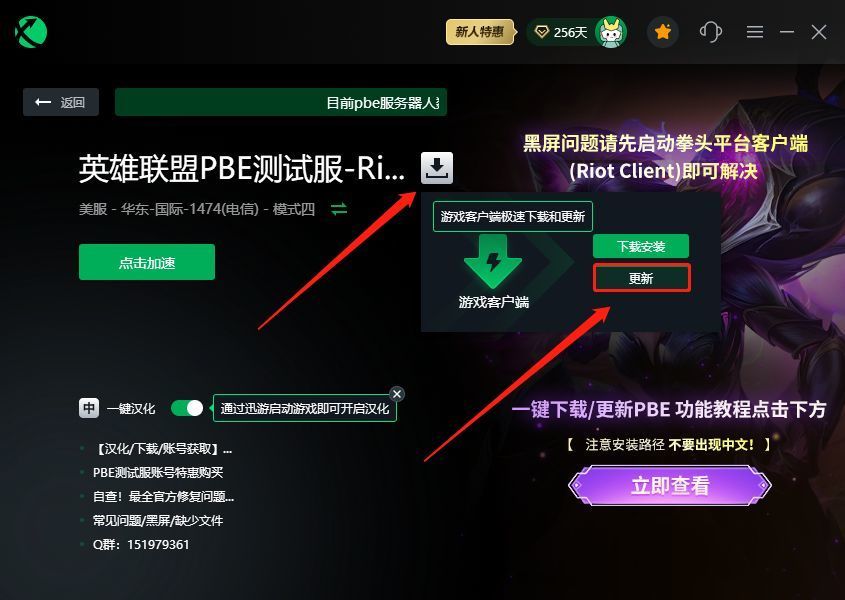Click the 中 localization icon
Image resolution: width=845 pixels, height=600 pixels.
(x=89, y=408)
